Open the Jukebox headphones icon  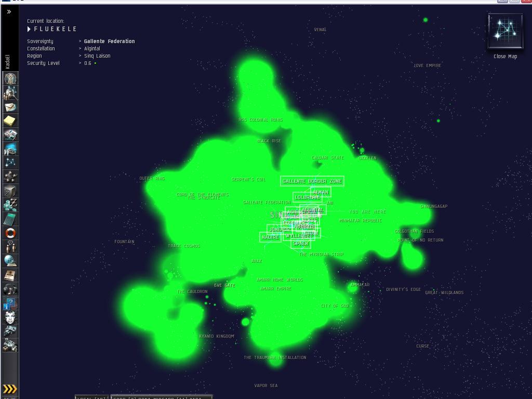[10, 289]
